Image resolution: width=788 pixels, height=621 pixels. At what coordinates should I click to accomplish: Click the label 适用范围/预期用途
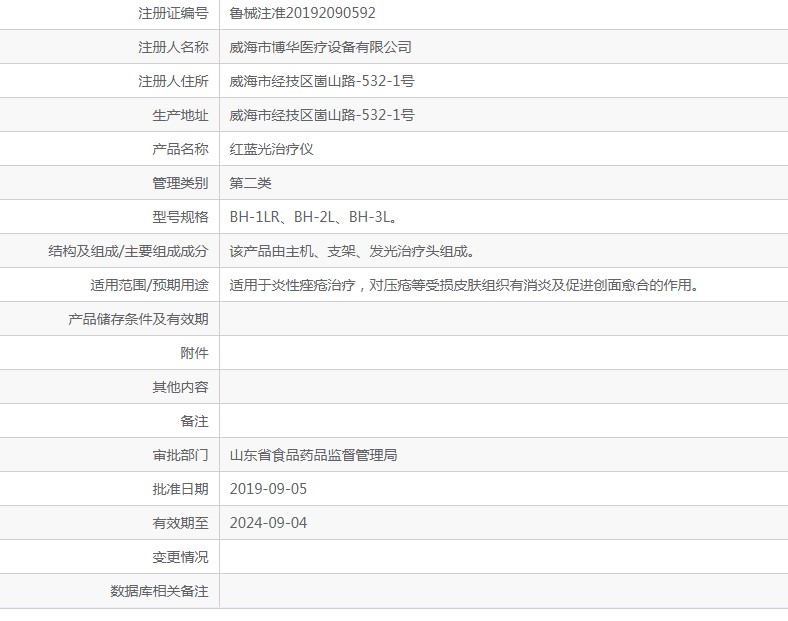tap(149, 285)
